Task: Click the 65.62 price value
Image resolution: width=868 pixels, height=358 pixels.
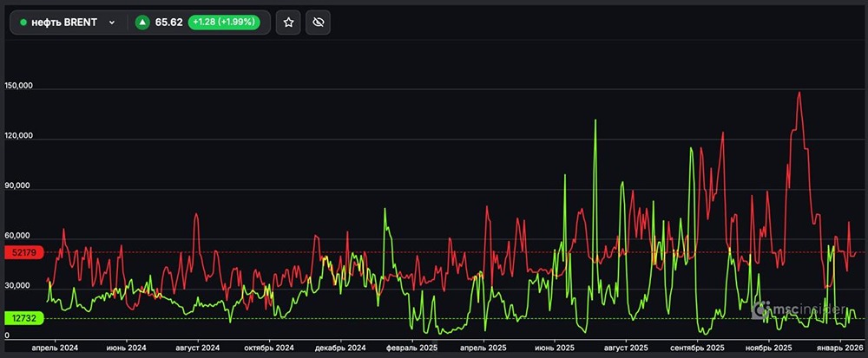Action: [168, 23]
